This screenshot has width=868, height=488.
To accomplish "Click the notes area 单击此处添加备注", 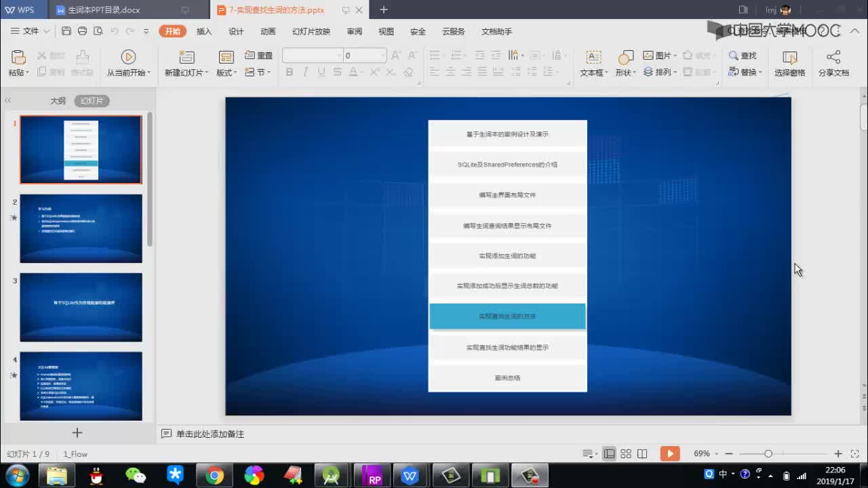I will (x=210, y=434).
